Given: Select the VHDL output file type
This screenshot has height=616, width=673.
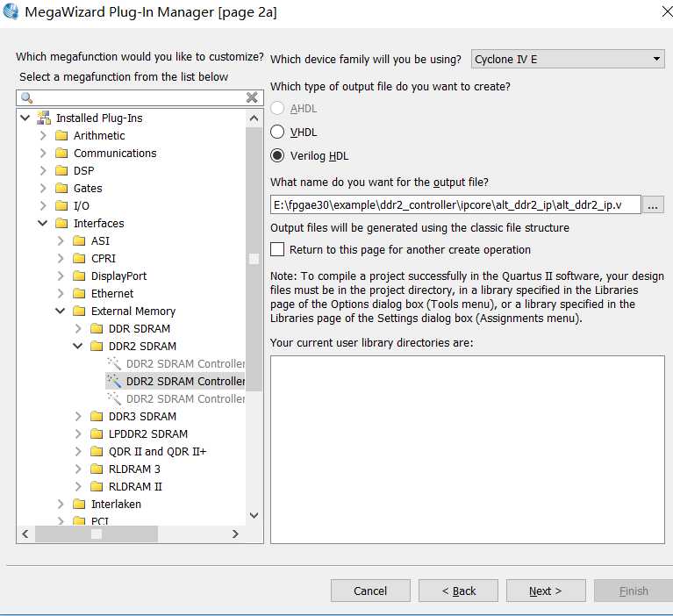Looking at the screenshot, I should (x=277, y=132).
